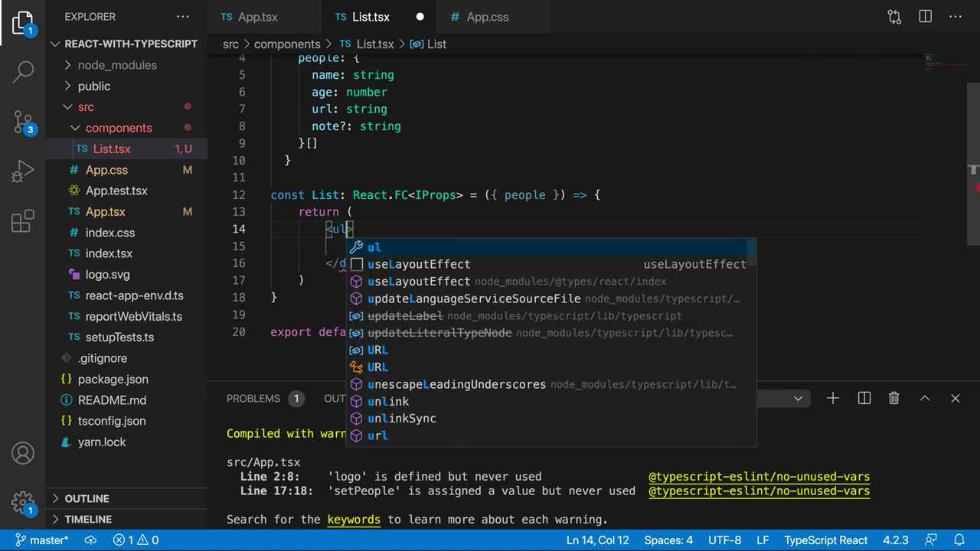Click the synchronize changes cloud icon
This screenshot has height=551, width=980.
click(90, 540)
